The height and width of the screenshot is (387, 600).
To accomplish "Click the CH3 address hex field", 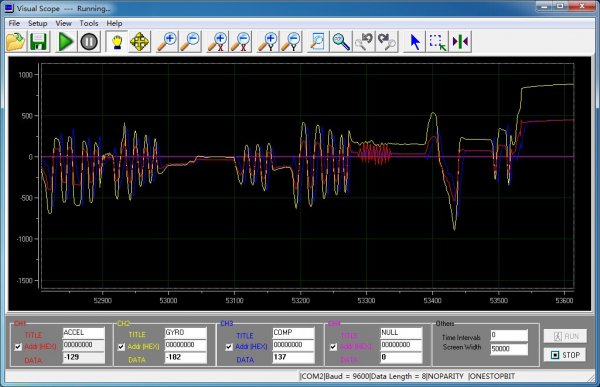I will pos(293,345).
